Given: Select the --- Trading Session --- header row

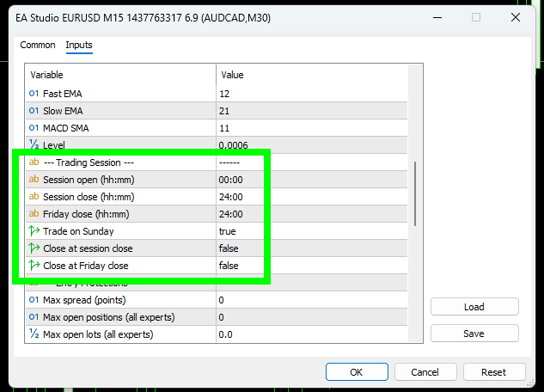Looking at the screenshot, I should 217,162.
